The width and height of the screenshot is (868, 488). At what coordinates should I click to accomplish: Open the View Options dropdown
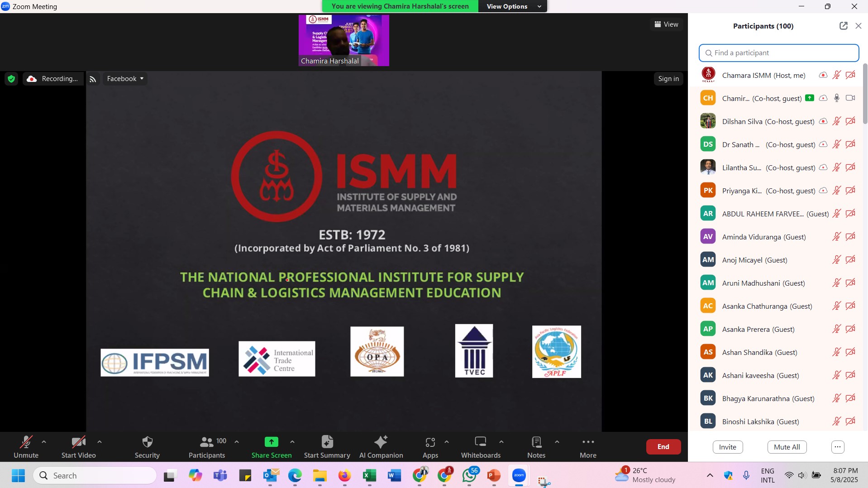click(x=513, y=6)
